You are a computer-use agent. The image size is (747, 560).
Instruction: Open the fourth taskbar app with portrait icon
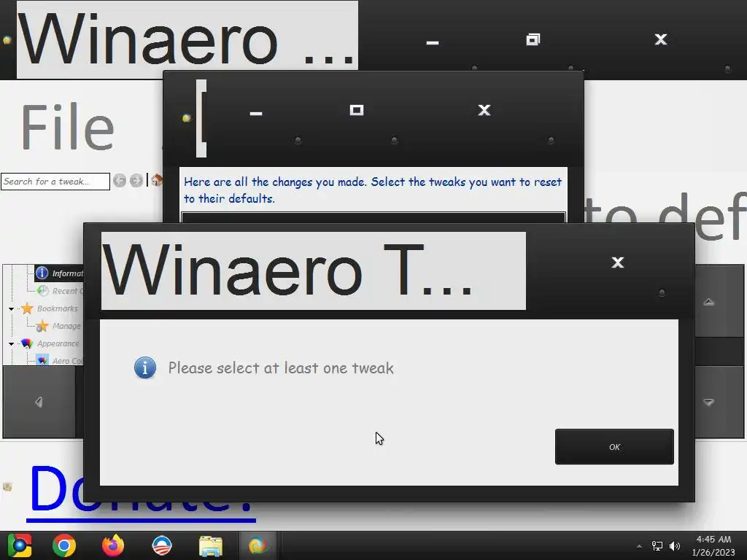click(x=161, y=545)
